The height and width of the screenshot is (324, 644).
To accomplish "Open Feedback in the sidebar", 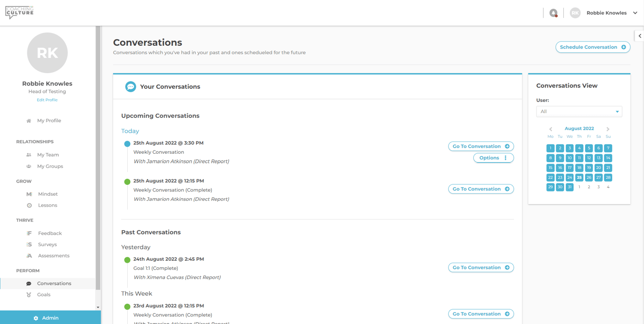I will coord(50,233).
